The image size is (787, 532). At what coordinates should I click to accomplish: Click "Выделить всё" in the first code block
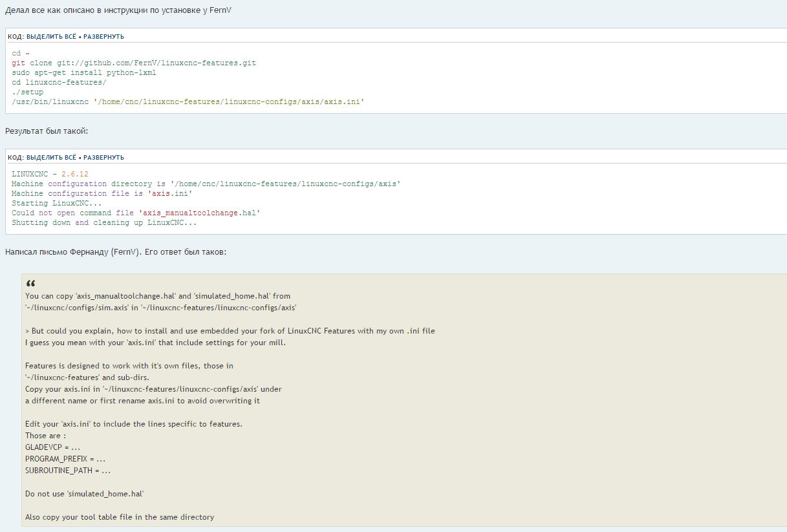click(x=51, y=37)
